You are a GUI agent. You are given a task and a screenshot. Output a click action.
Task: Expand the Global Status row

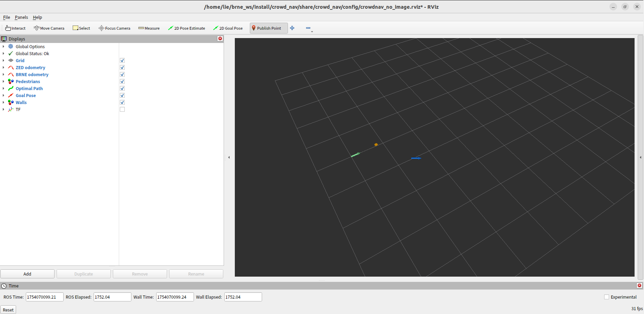click(3, 53)
